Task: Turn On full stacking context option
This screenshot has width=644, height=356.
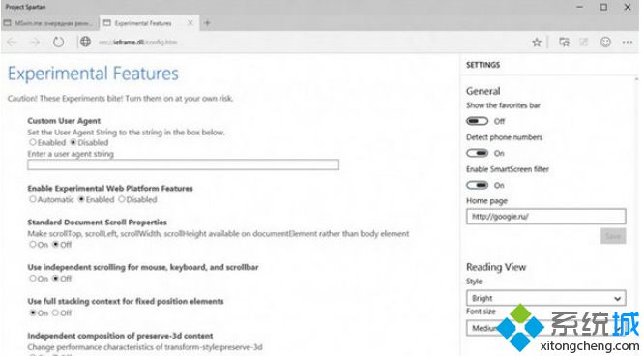Action: click(x=33, y=312)
